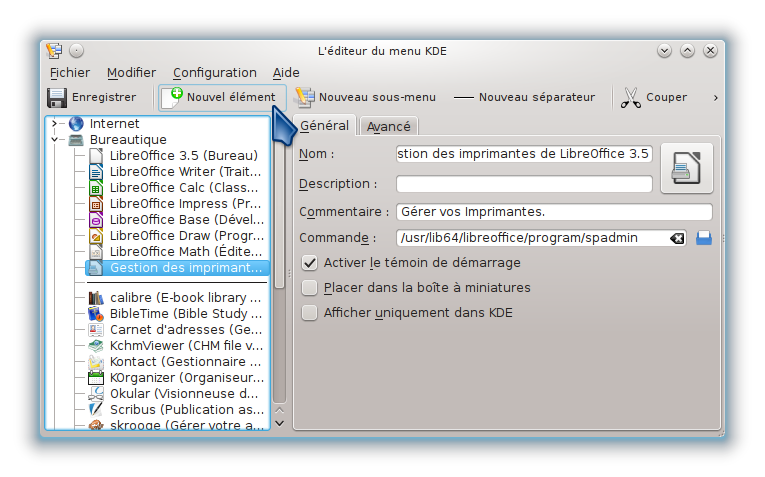The width and height of the screenshot is (765, 477).
Task: Expand the Internet tree category
Action: (54, 123)
